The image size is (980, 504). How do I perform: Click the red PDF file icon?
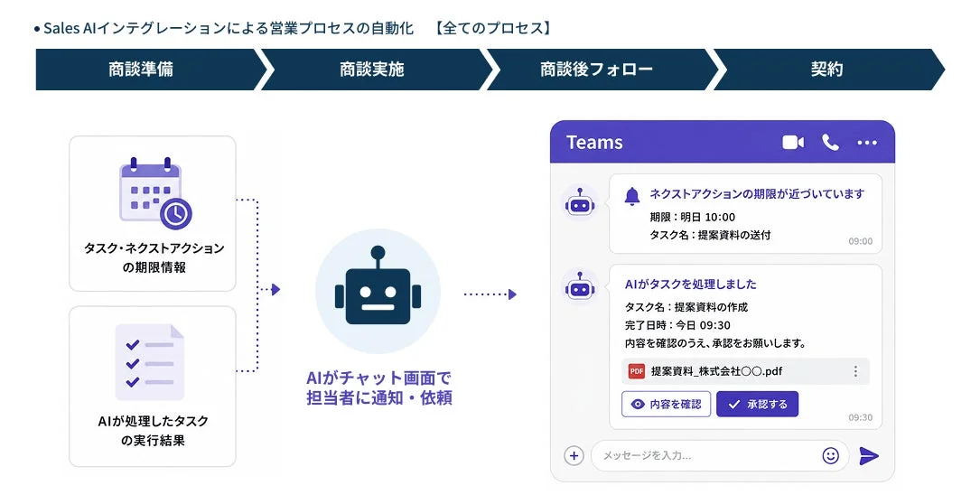pos(636,371)
